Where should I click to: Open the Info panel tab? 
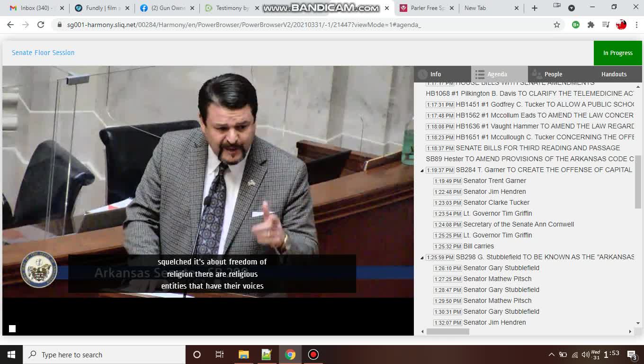(x=442, y=74)
